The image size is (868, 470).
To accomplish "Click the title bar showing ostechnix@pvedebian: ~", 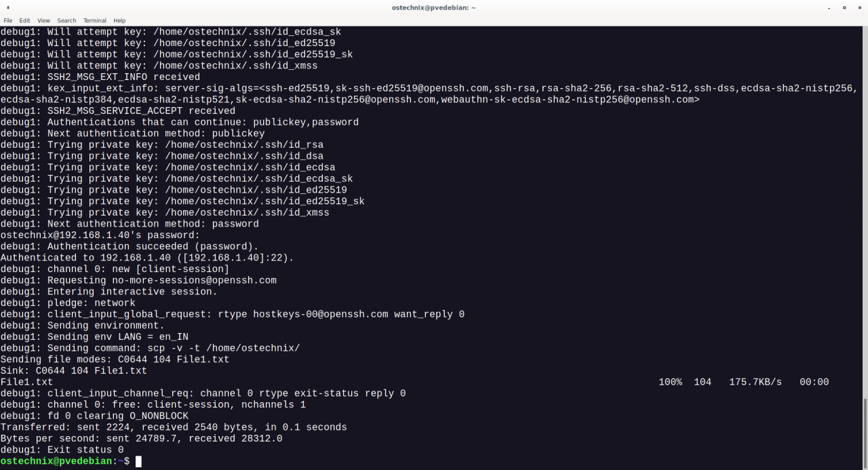I will 434,7.
